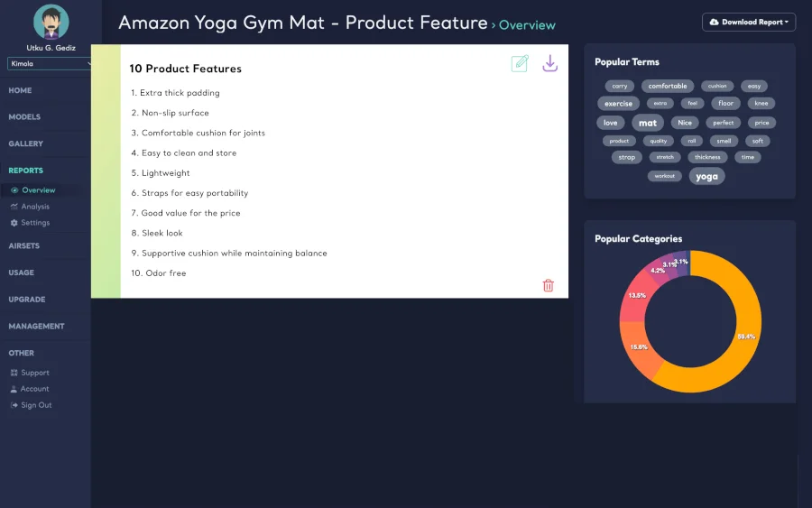Viewport: 812px width, 508px height.
Task: Open Support in the Other section
Action: coord(30,373)
